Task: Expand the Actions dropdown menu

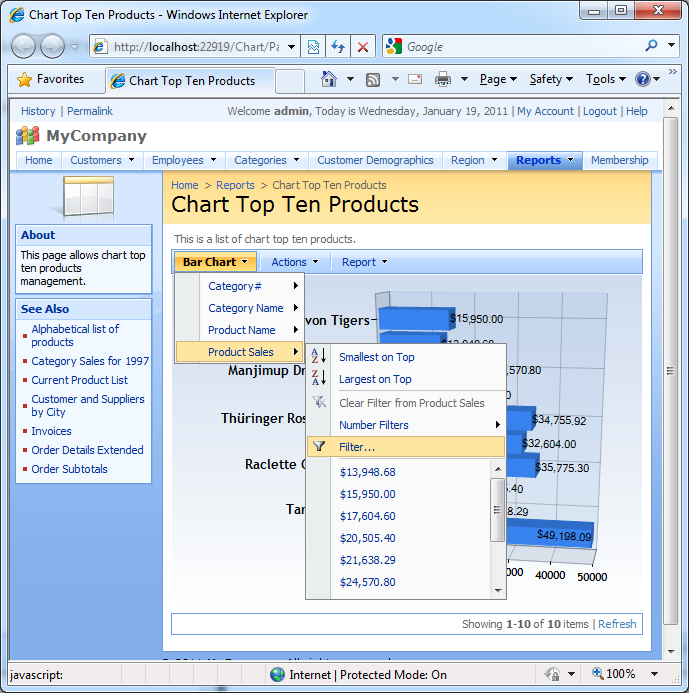Action: pyautogui.click(x=295, y=262)
